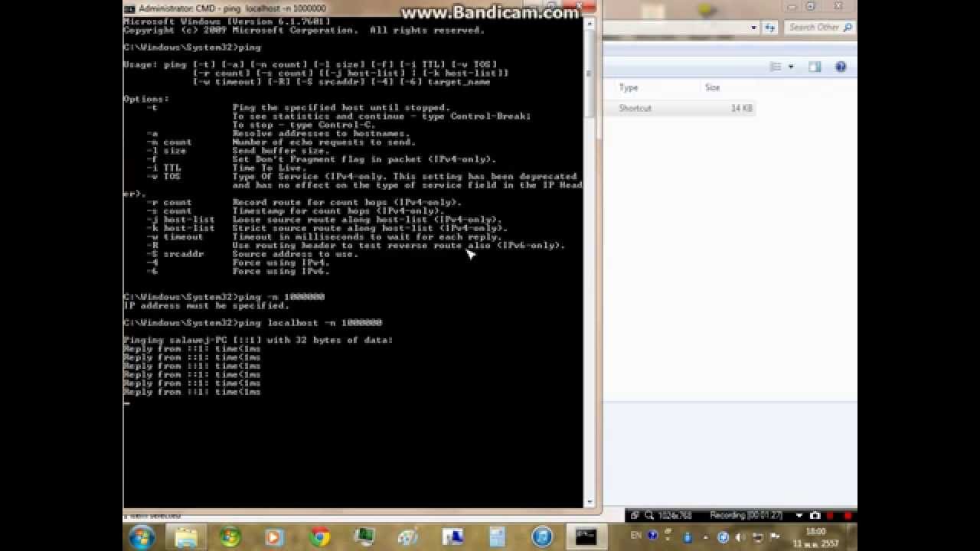Change Explorer view with the view icon
Image resolution: width=980 pixels, height=551 pixels.
tap(776, 67)
